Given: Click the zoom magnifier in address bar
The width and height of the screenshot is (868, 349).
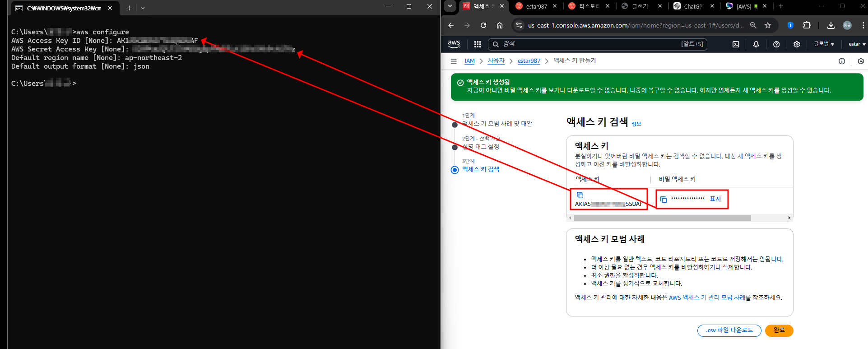Looking at the screenshot, I should click(753, 25).
